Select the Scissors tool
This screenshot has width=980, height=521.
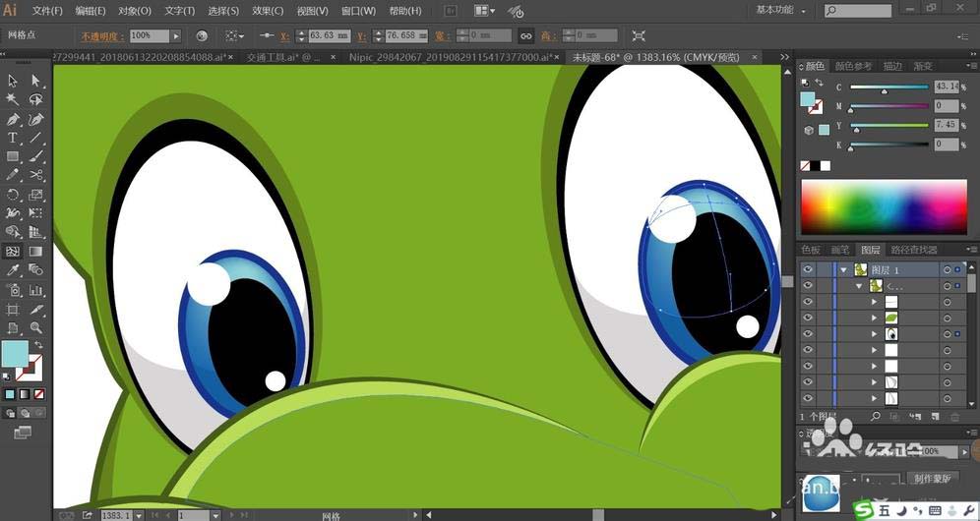[35, 175]
